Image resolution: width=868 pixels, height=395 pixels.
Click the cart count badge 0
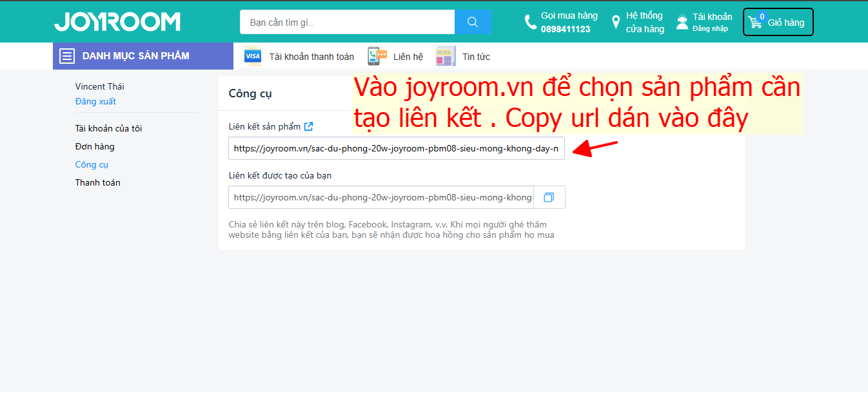pyautogui.click(x=762, y=16)
